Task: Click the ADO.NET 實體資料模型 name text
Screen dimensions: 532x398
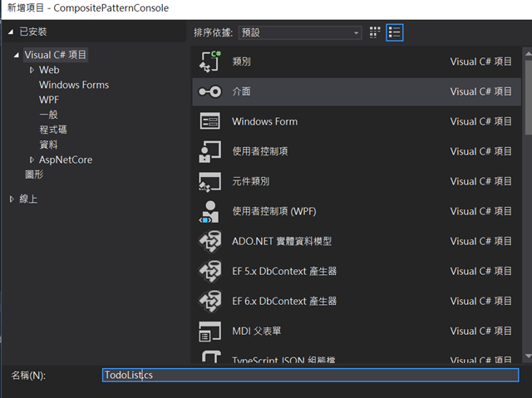Action: [282, 242]
